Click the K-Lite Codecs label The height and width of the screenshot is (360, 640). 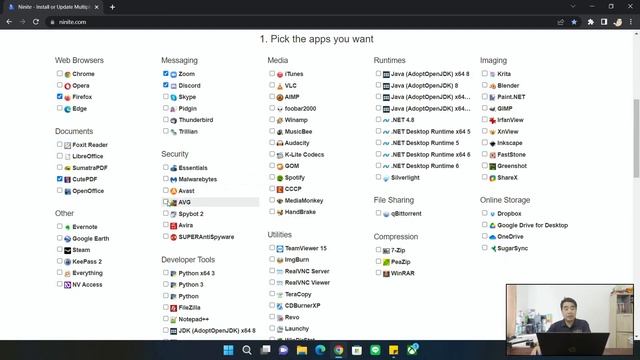[304, 155]
